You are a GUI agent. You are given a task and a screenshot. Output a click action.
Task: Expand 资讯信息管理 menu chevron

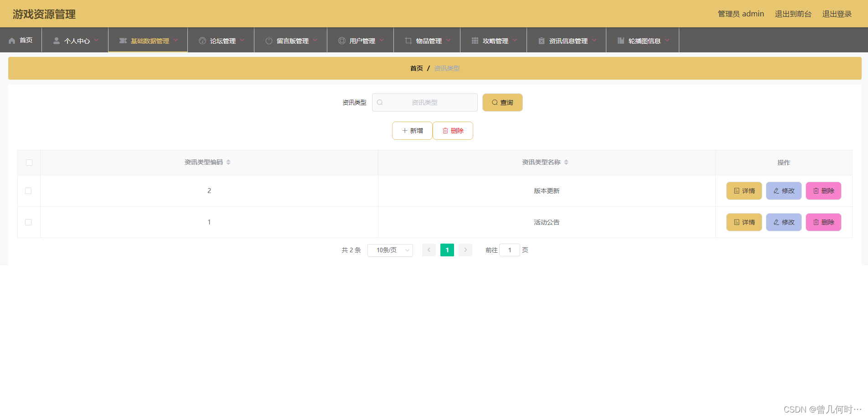coord(594,40)
